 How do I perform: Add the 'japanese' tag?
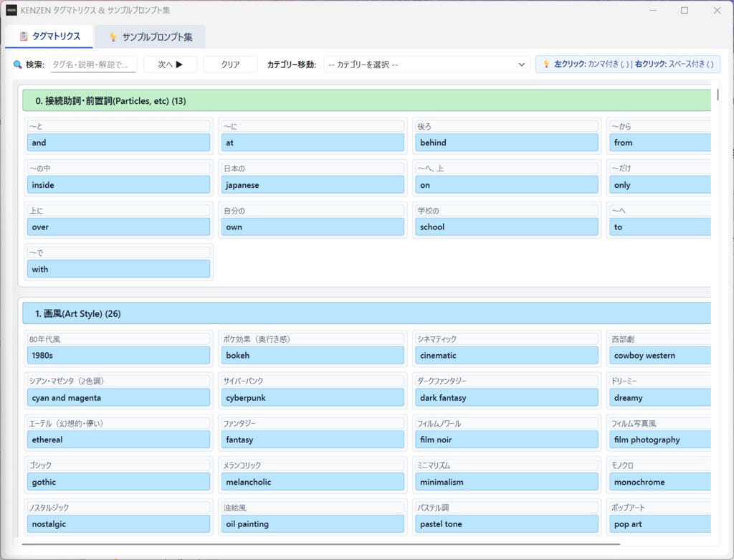tap(313, 184)
